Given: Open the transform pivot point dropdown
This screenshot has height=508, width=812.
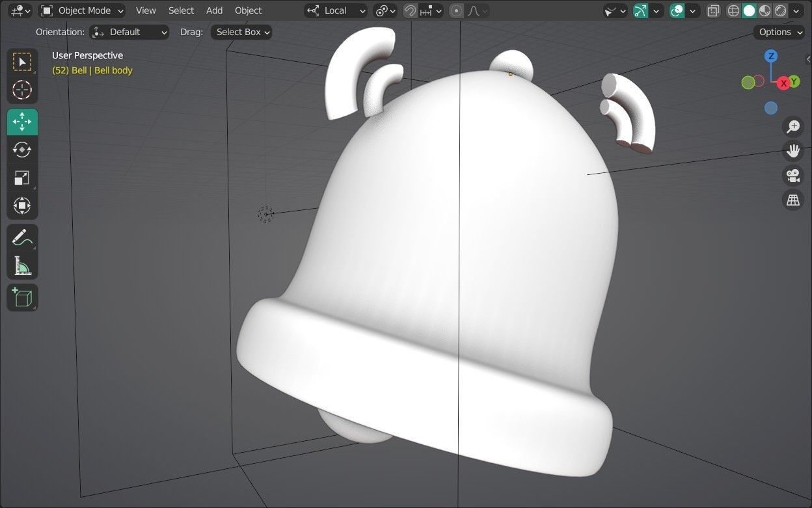Looking at the screenshot, I should [385, 10].
